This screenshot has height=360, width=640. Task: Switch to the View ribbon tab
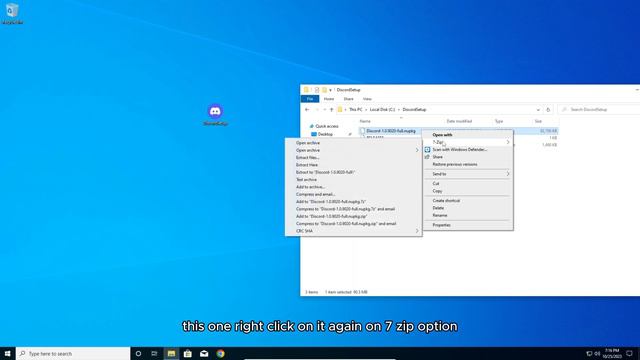tap(367, 99)
